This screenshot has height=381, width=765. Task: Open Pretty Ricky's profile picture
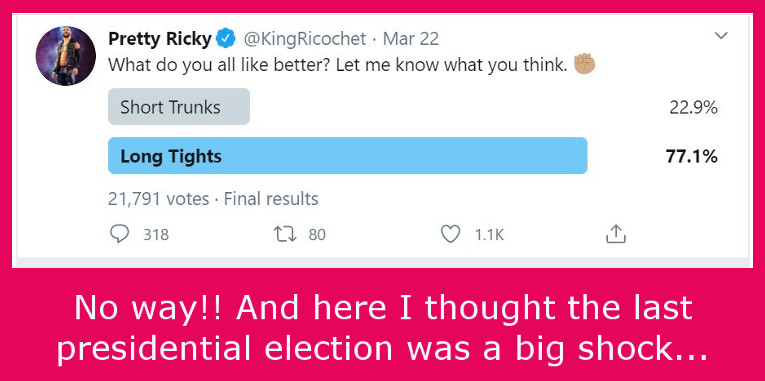pos(66,56)
